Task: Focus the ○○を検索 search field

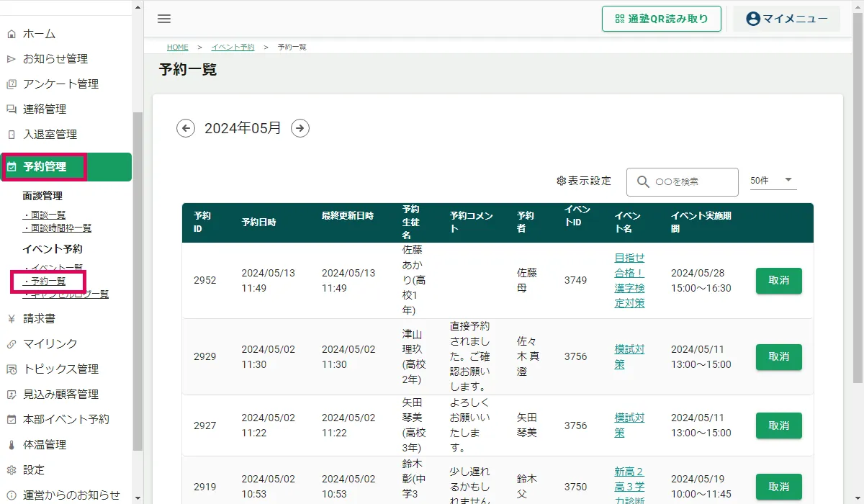Action: pos(683,182)
